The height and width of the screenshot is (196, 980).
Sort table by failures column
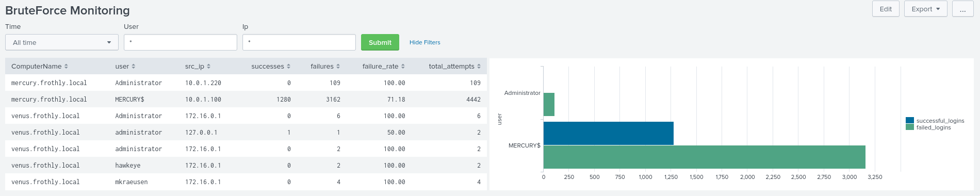tap(325, 66)
